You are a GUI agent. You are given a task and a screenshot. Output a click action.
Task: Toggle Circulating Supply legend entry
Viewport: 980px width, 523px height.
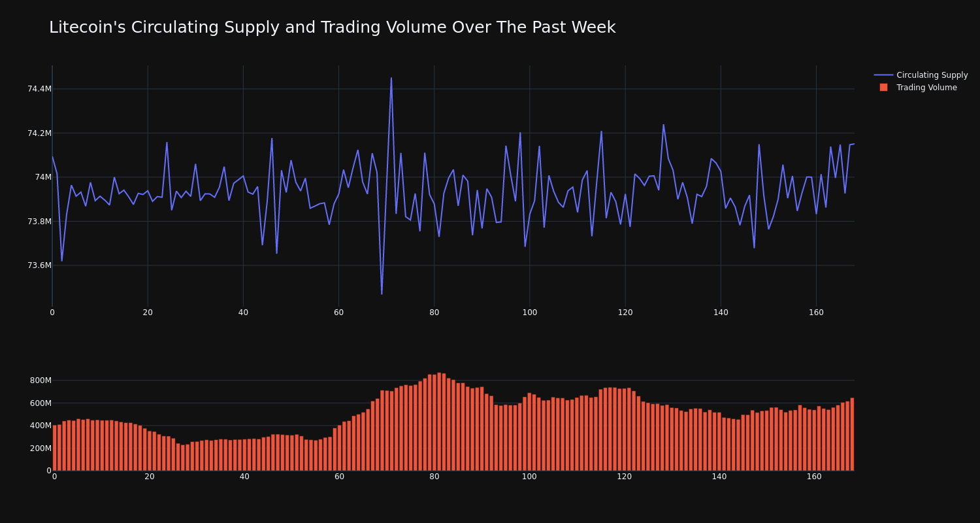coord(921,75)
